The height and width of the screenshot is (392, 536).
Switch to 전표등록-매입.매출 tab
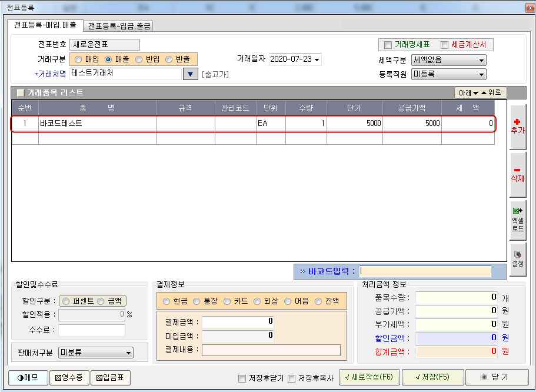coord(45,25)
